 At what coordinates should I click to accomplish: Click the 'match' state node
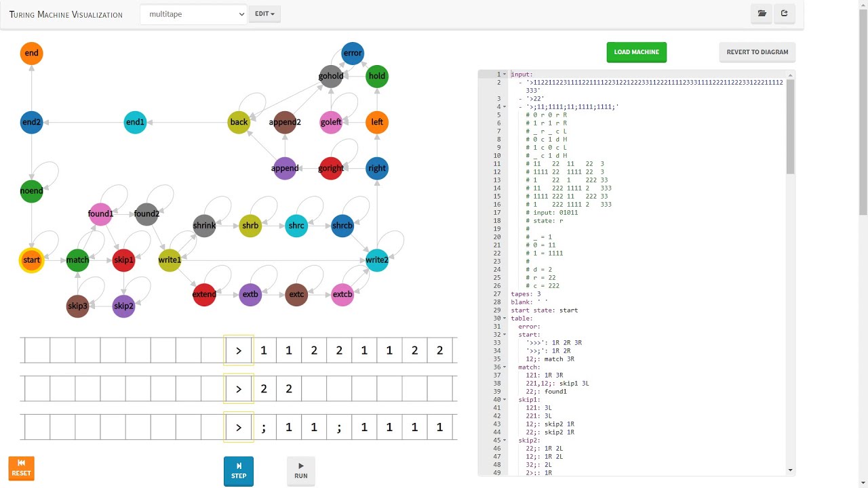pyautogui.click(x=78, y=260)
